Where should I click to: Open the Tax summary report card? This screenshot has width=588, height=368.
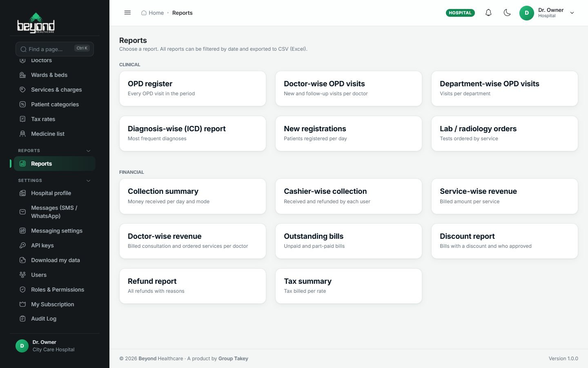(349, 286)
